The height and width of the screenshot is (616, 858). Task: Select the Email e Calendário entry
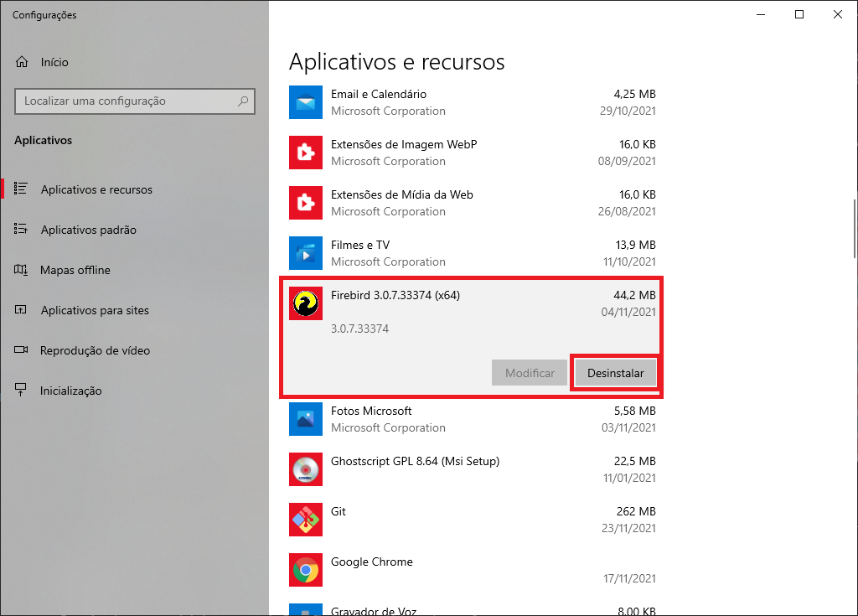coord(473,102)
